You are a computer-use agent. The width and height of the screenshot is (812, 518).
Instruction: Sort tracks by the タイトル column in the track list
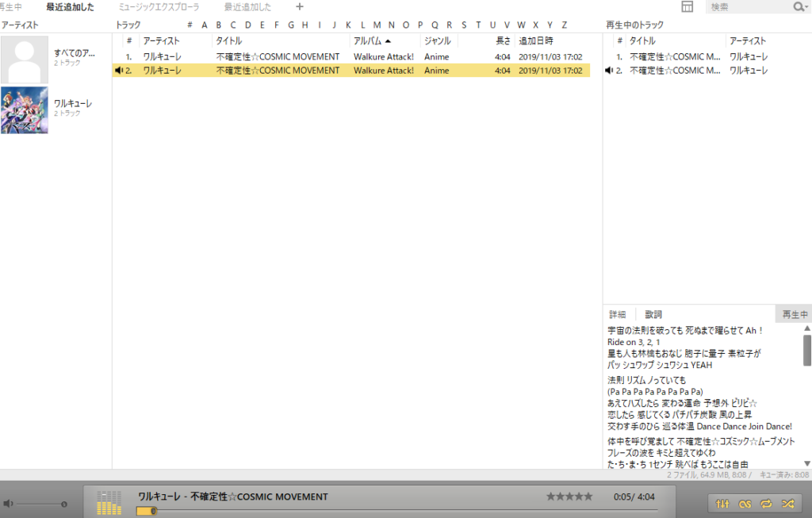[281, 41]
